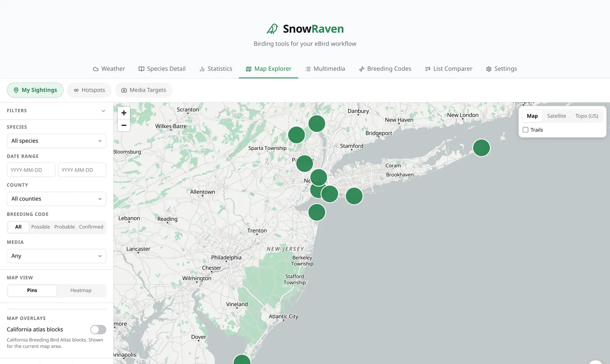The image size is (610, 364).
Task: Open the Species Detail tab
Action: [162, 69]
